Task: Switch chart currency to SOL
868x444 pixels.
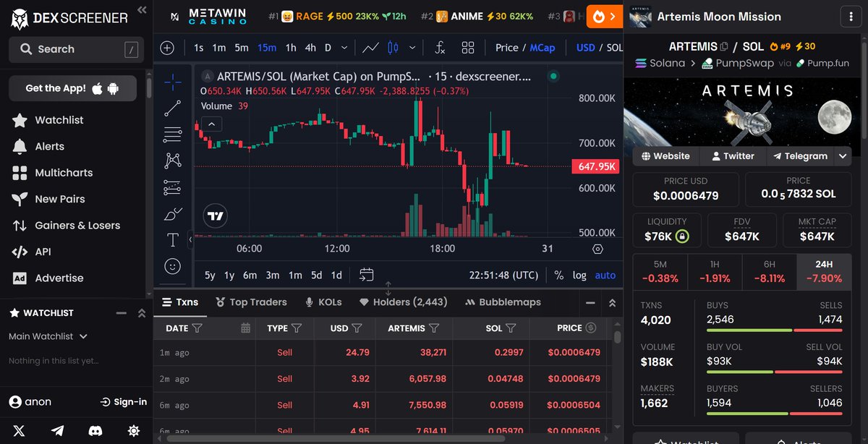Action: pyautogui.click(x=615, y=48)
